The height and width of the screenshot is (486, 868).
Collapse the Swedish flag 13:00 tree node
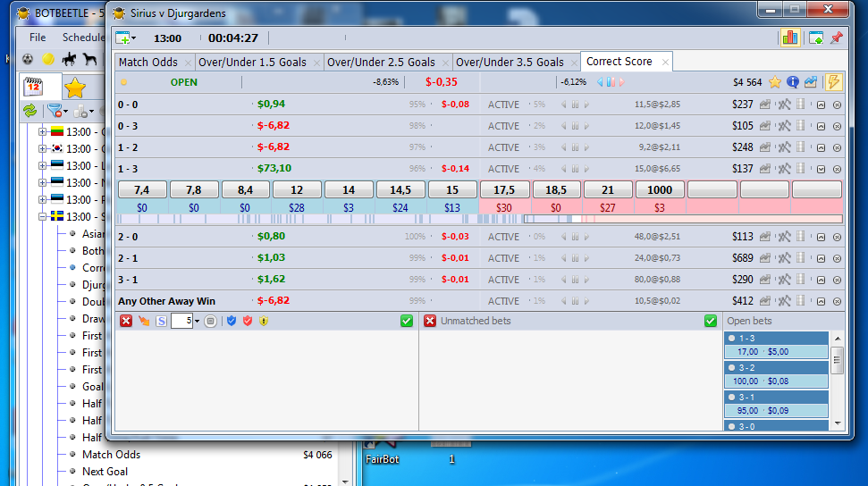(x=42, y=217)
